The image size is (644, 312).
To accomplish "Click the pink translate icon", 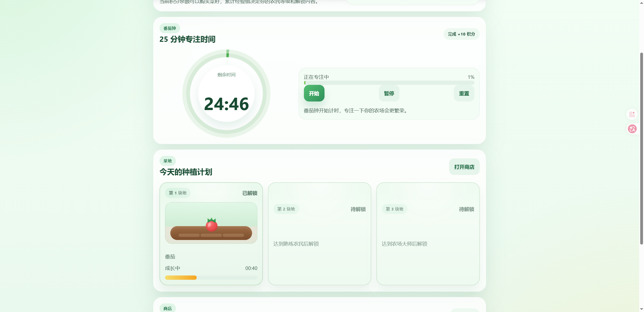I will pyautogui.click(x=632, y=129).
